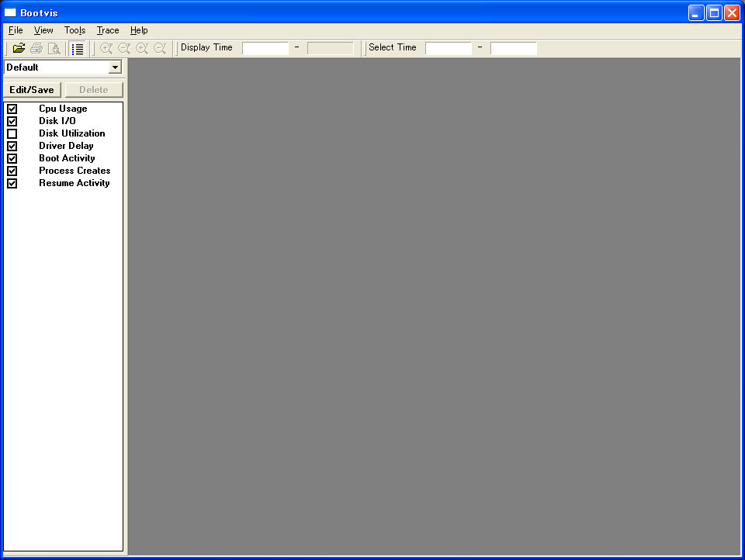Click the second zoom in magnifier icon
Image resolution: width=745 pixels, height=560 pixels.
point(142,48)
